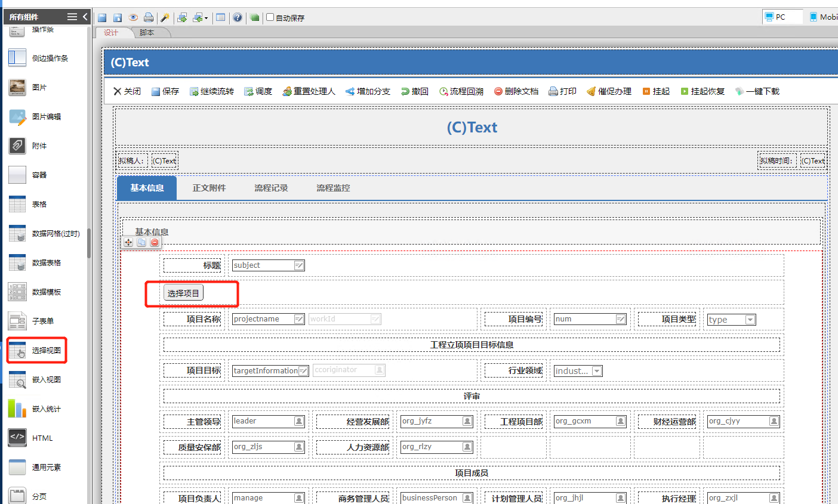Click the subject input field
The height and width of the screenshot is (504, 838).
pos(263,265)
